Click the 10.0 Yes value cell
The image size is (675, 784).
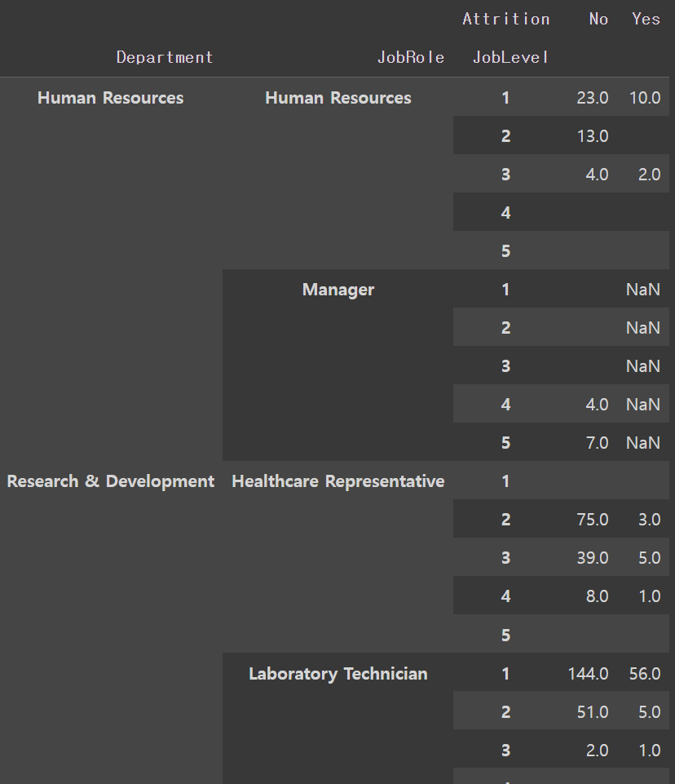pos(645,98)
